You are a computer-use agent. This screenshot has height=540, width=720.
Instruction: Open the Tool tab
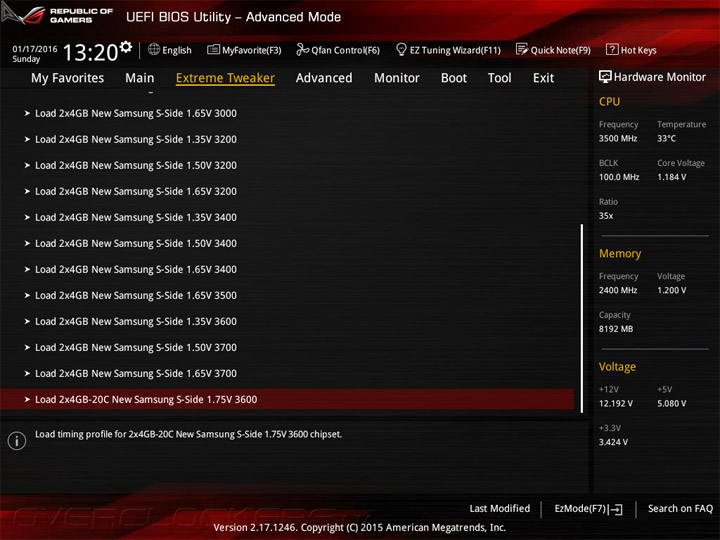tap(500, 78)
